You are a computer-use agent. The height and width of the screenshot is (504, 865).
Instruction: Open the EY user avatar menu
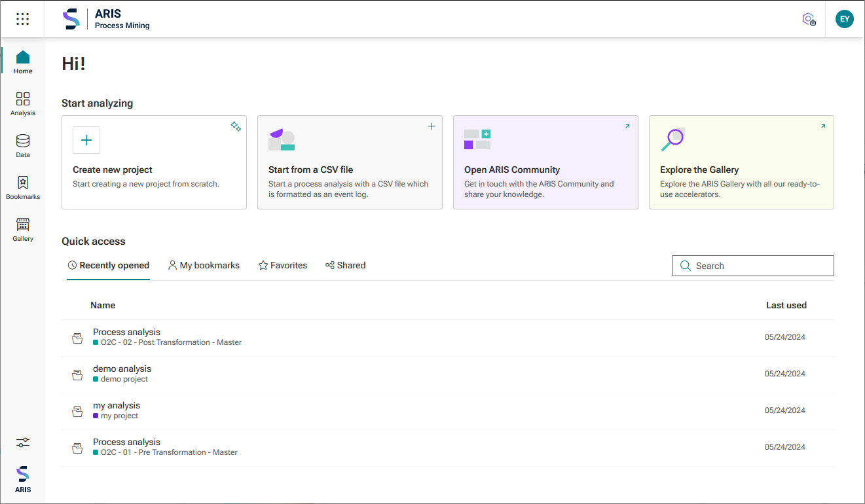(x=845, y=19)
